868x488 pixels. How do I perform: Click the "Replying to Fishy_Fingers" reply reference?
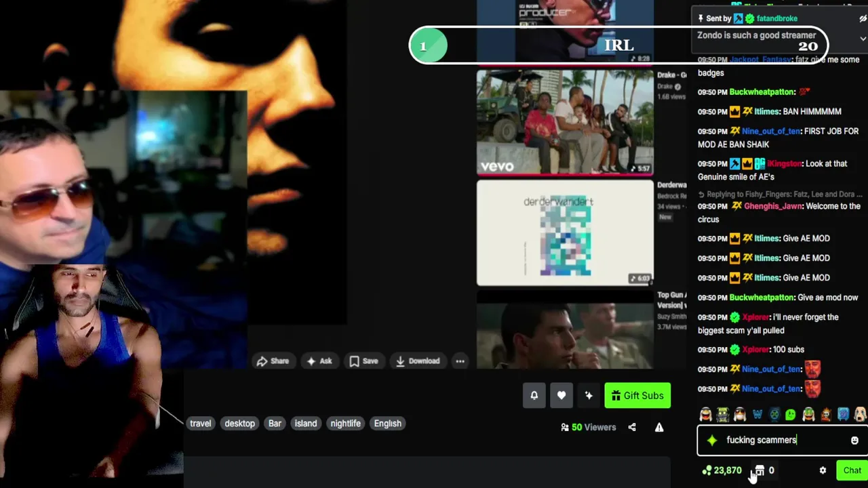780,195
